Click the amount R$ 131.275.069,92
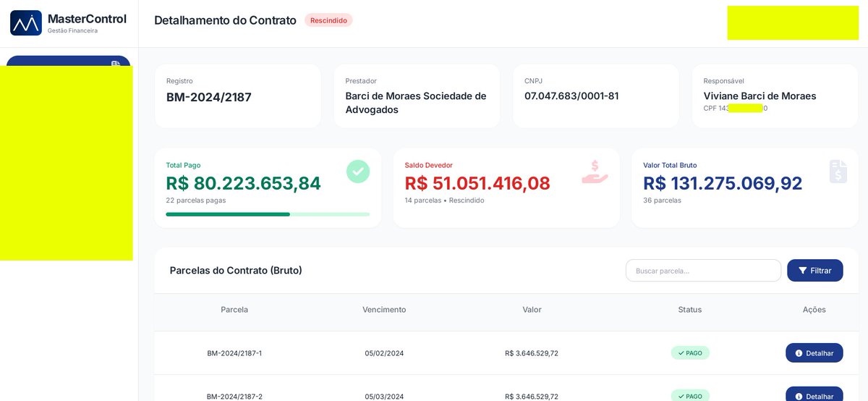868x401 pixels. [x=723, y=183]
